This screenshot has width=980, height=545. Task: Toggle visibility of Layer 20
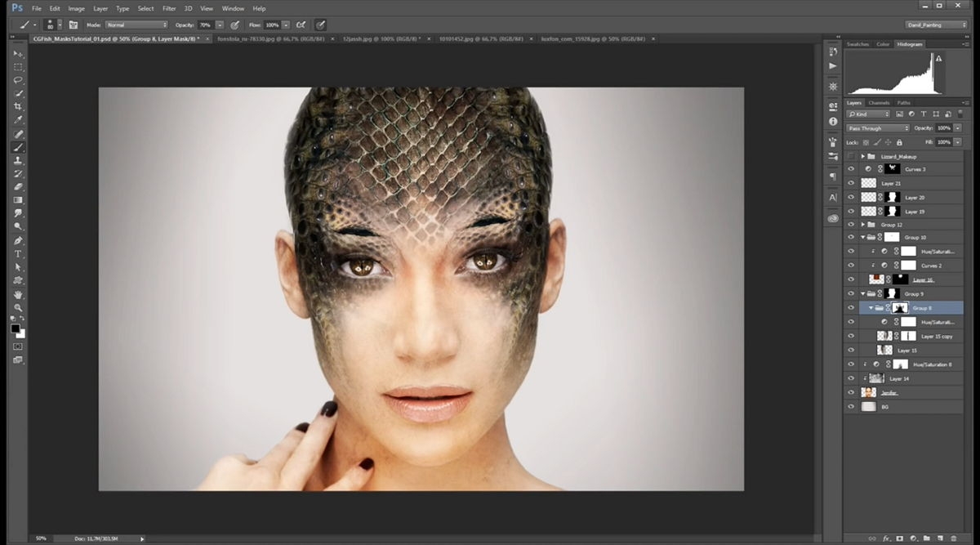(x=851, y=198)
